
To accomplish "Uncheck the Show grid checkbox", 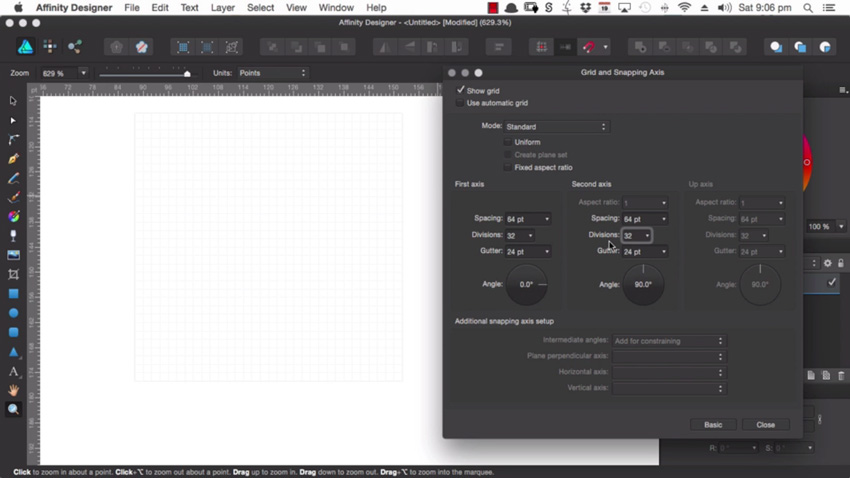I will [461, 90].
